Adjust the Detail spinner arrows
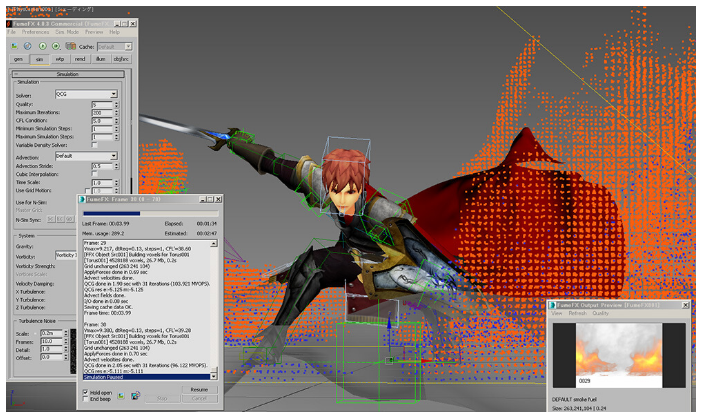This screenshot has width=701, height=417. click(x=66, y=349)
